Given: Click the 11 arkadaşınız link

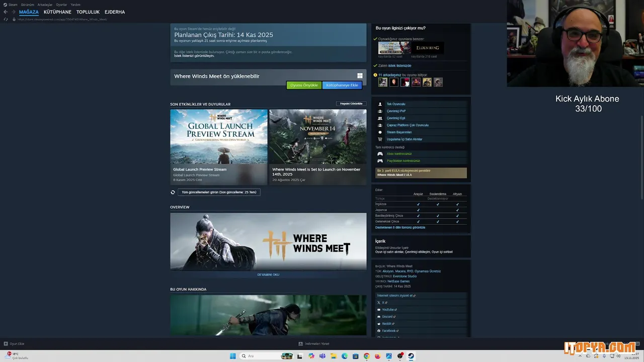Looking at the screenshot, I should pyautogui.click(x=389, y=75).
